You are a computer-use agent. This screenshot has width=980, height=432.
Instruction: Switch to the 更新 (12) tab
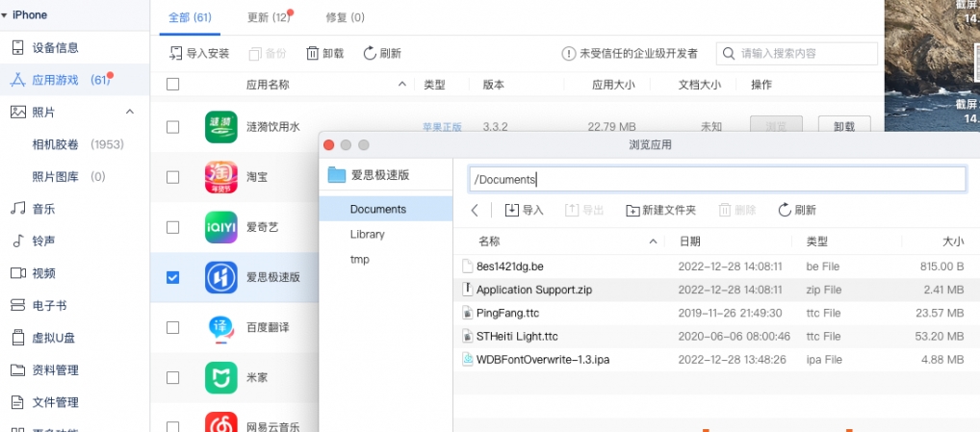click(x=269, y=17)
